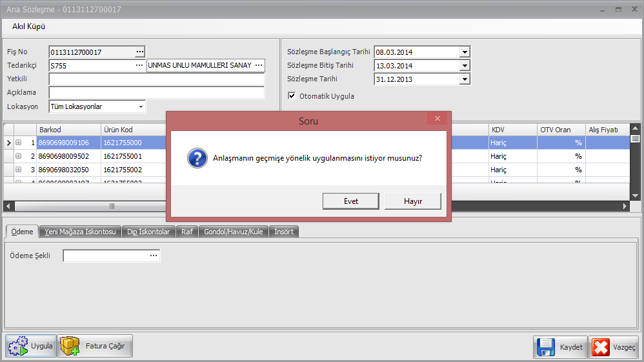644x362 pixels.
Task: Open Sözleşme Başlangıç Tarihi date dropdown
Action: click(464, 52)
